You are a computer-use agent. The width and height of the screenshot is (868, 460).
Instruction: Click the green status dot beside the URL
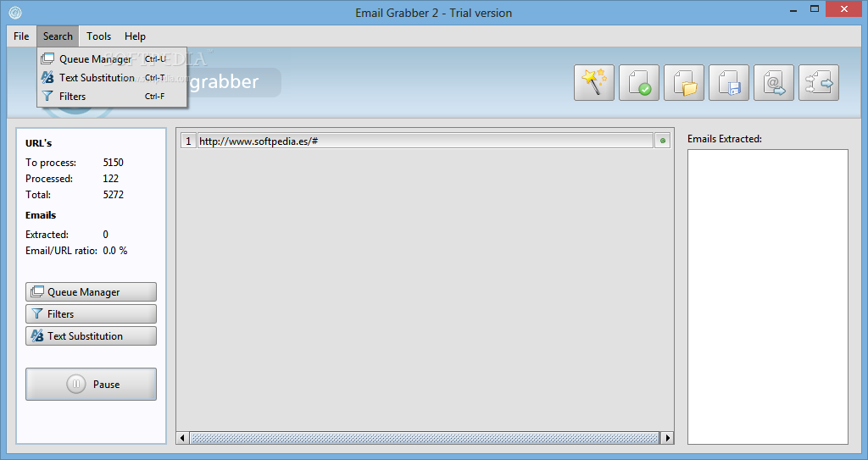(663, 141)
